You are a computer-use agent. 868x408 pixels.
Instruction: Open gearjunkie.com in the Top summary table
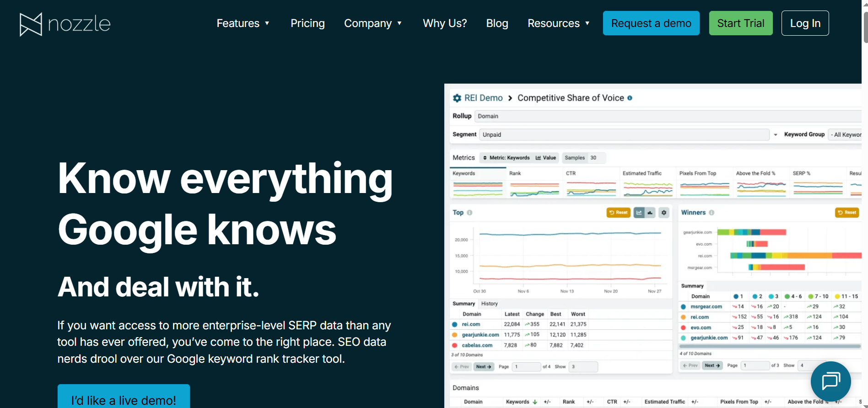480,335
